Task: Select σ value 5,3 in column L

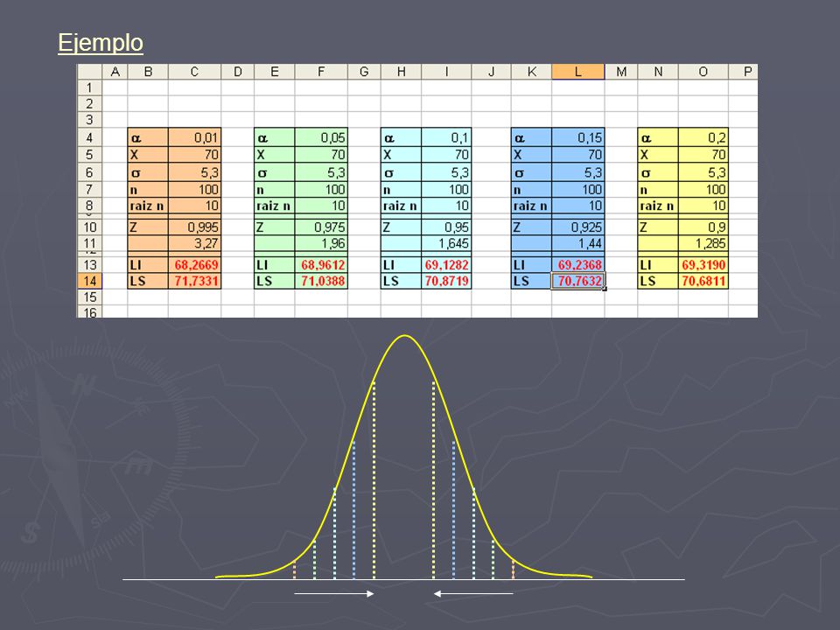Action: (578, 172)
